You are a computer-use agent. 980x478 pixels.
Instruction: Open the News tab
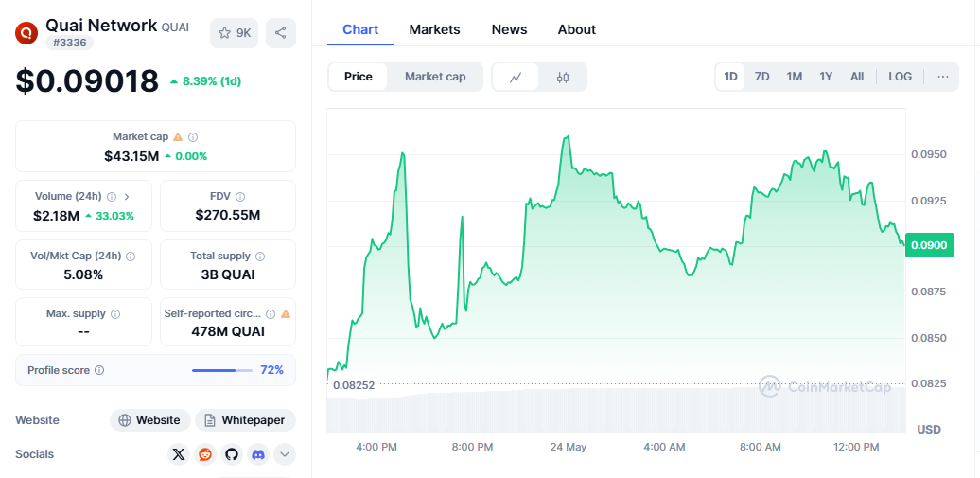pyautogui.click(x=509, y=30)
